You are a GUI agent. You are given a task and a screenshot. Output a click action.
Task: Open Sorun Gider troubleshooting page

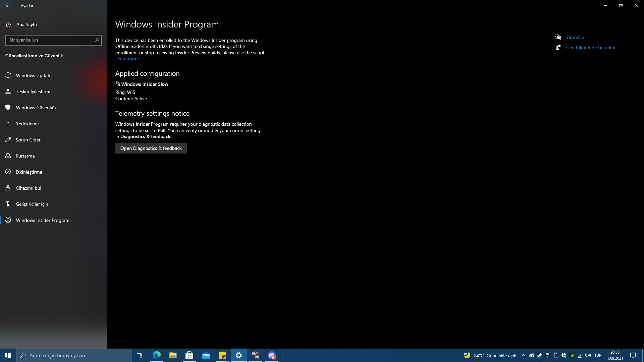point(28,140)
